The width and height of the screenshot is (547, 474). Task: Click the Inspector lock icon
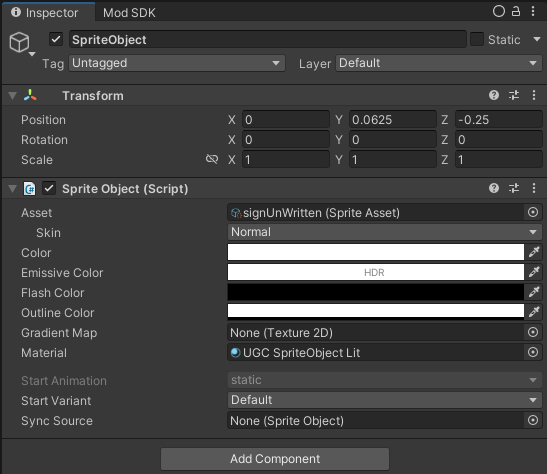516,12
